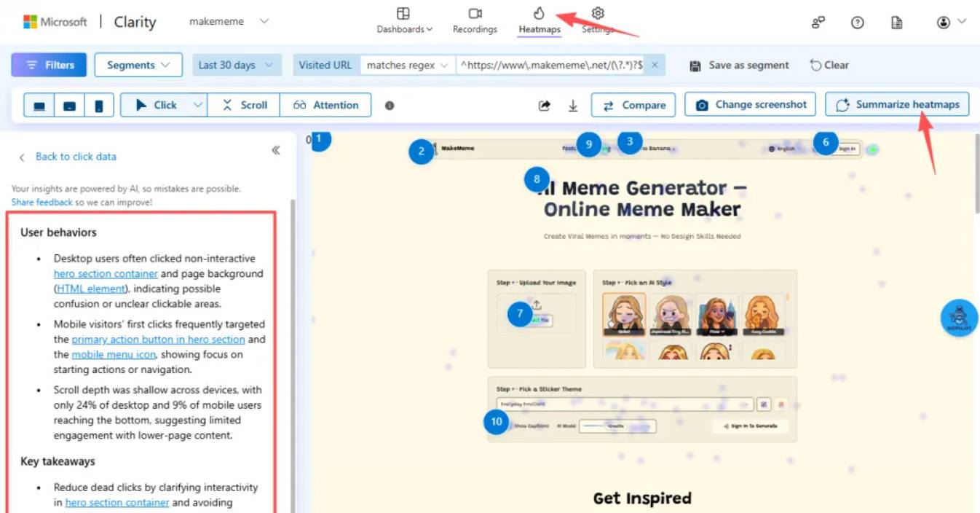The width and height of the screenshot is (980, 513).
Task: Click the Microsoft Clarity logo
Action: click(90, 22)
